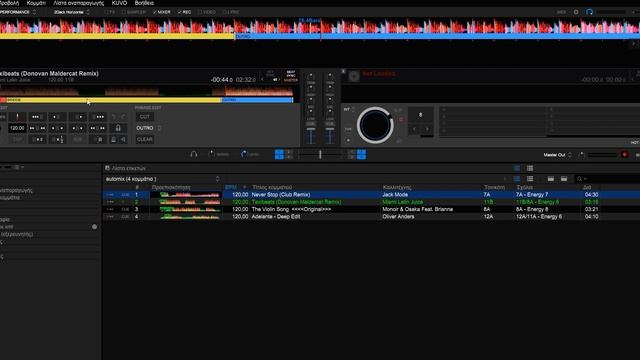Image resolution: width=640 pixels, height=360 pixels.
Task: Click the headphones level knob
Action: tap(244, 154)
